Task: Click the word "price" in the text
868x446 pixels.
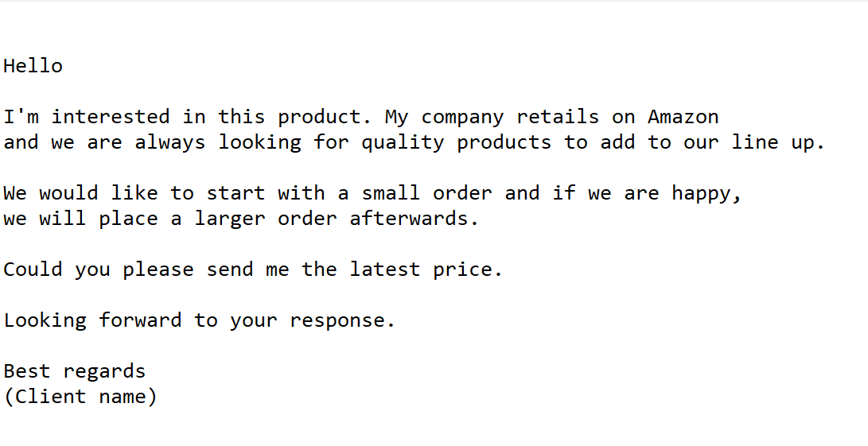Action: [x=462, y=270]
